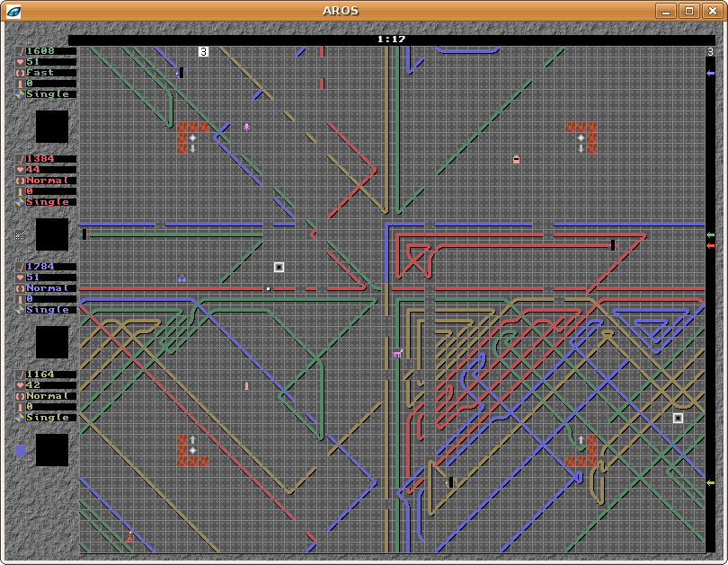Click the pink animal icon near center
The height and width of the screenshot is (565, 728).
coord(397,353)
